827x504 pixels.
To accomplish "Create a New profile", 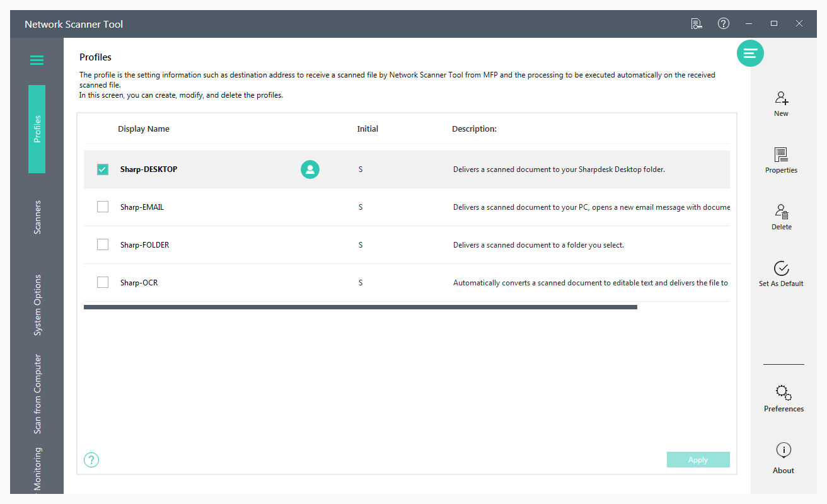I will click(781, 104).
